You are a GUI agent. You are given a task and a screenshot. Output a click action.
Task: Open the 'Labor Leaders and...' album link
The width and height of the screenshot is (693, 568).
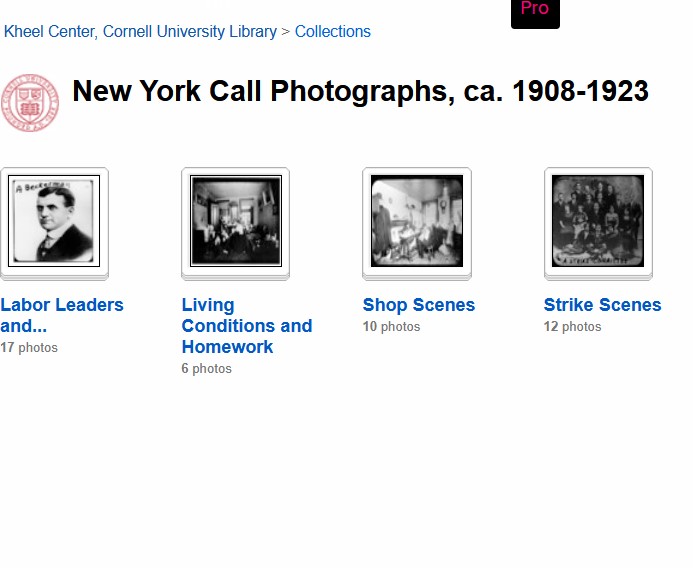pyautogui.click(x=62, y=315)
